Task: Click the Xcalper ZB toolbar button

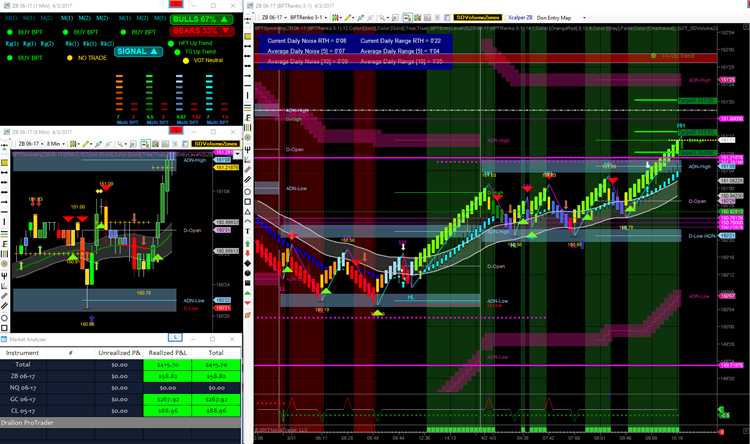Action: (x=520, y=18)
